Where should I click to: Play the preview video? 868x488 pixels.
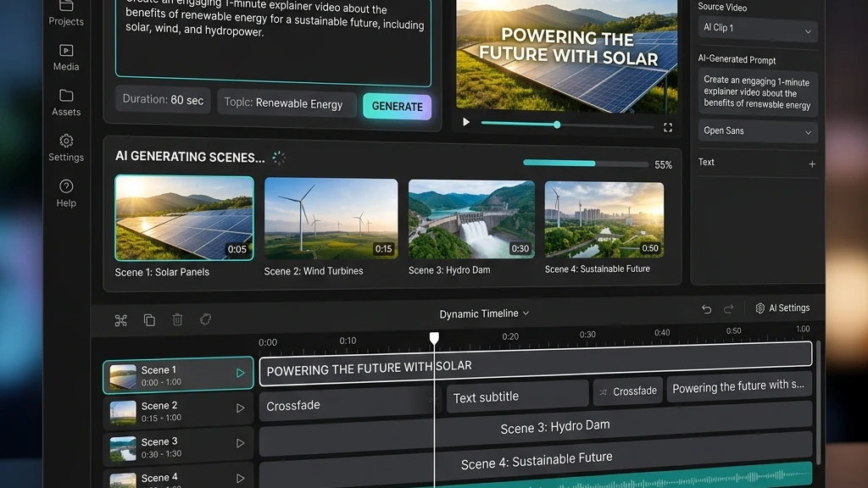point(466,122)
